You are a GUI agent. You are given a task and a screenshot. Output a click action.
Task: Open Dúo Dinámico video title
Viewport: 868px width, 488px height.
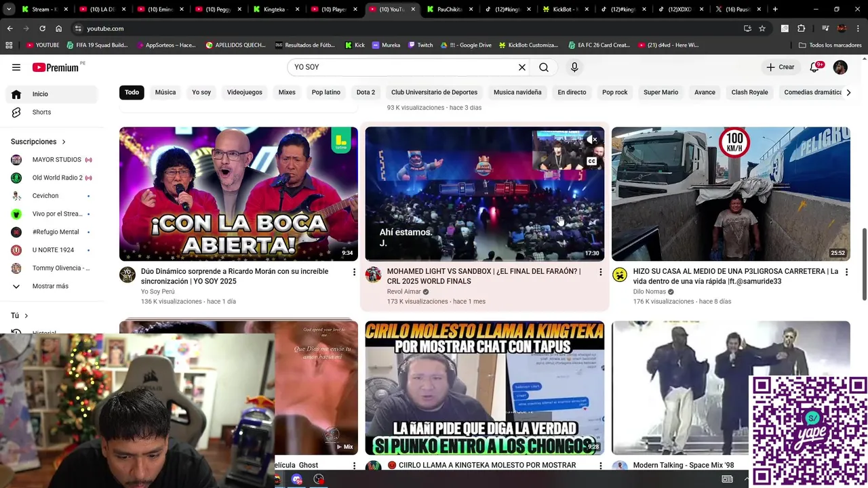click(x=235, y=276)
